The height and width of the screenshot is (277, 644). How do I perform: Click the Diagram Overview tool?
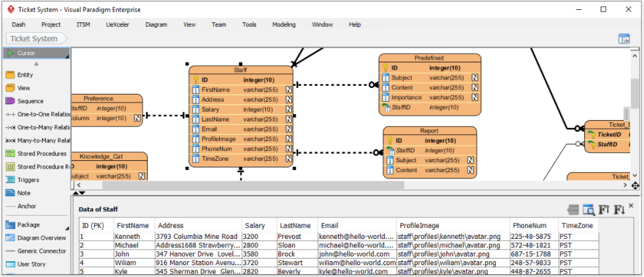[41, 238]
